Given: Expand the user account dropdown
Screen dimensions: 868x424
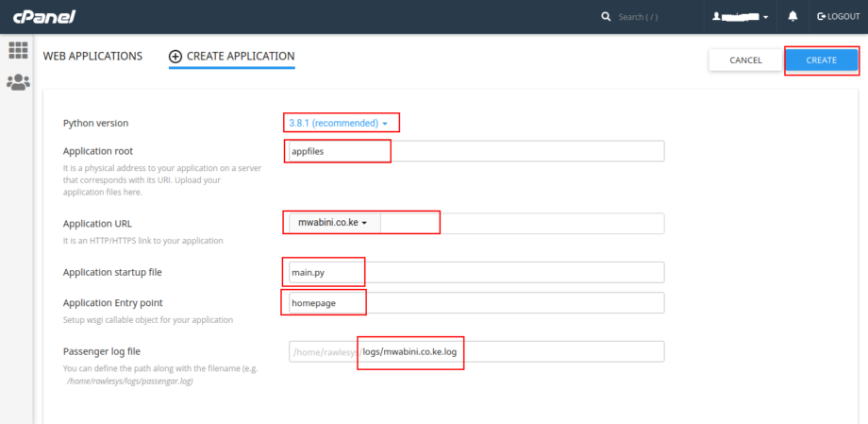Looking at the screenshot, I should 741,17.
